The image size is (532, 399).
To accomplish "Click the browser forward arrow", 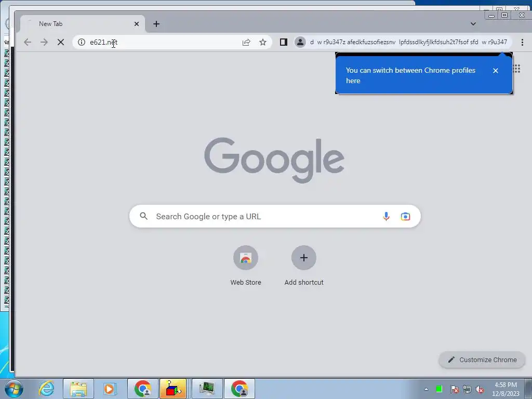I will coord(44,42).
